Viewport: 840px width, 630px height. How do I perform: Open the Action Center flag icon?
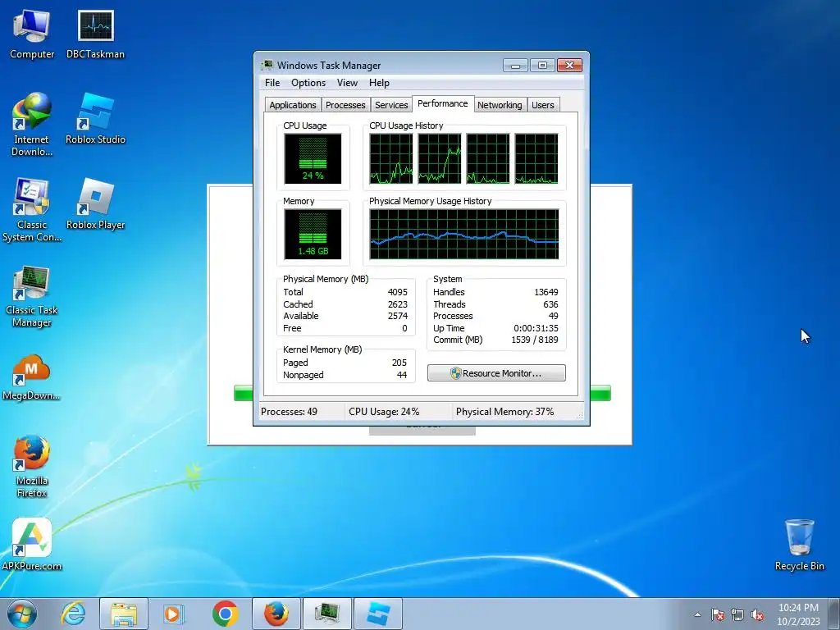[718, 614]
